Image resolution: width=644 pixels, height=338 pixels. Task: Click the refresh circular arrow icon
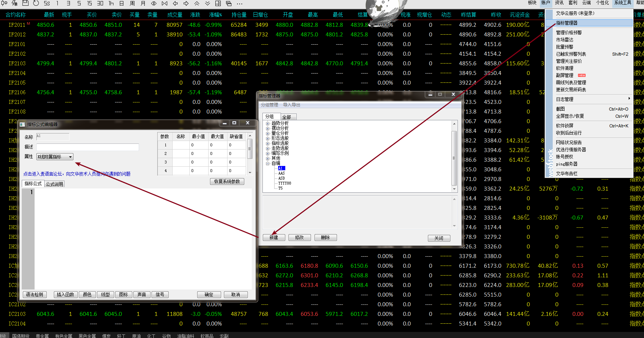[x=36, y=3]
